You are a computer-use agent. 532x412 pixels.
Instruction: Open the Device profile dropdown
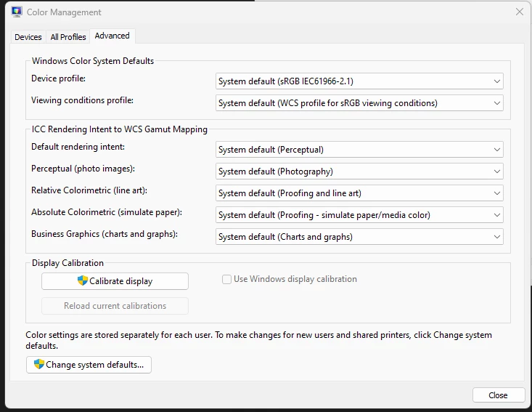(x=359, y=81)
